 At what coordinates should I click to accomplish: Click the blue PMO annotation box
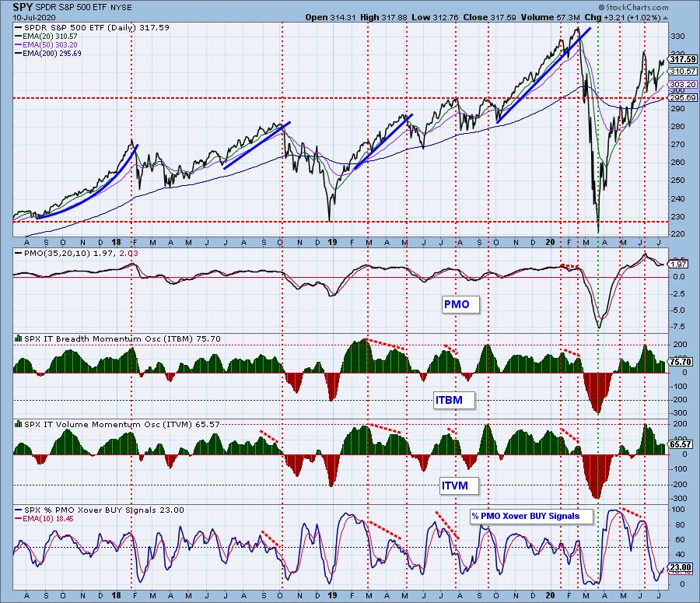click(460, 305)
